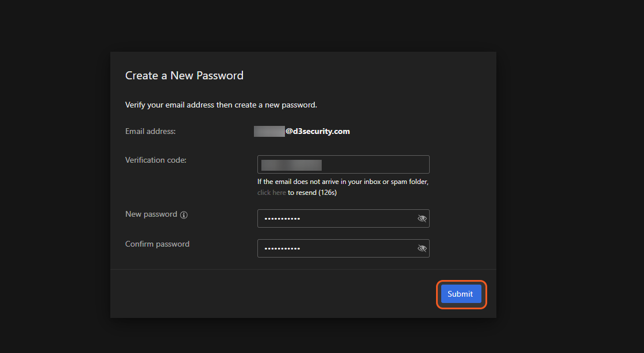Click inside the New password field
644x353 pixels.
pyautogui.click(x=356, y=218)
